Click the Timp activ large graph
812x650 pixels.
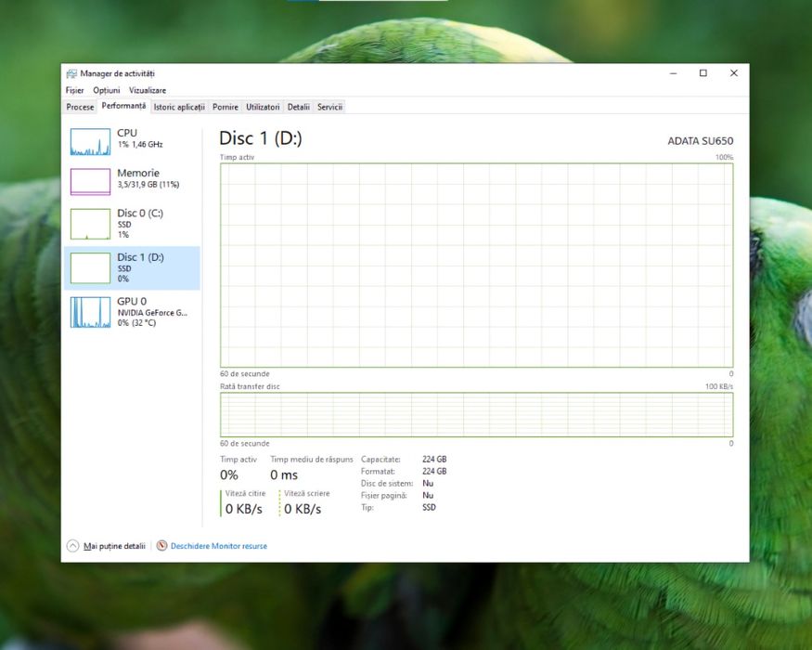click(476, 266)
